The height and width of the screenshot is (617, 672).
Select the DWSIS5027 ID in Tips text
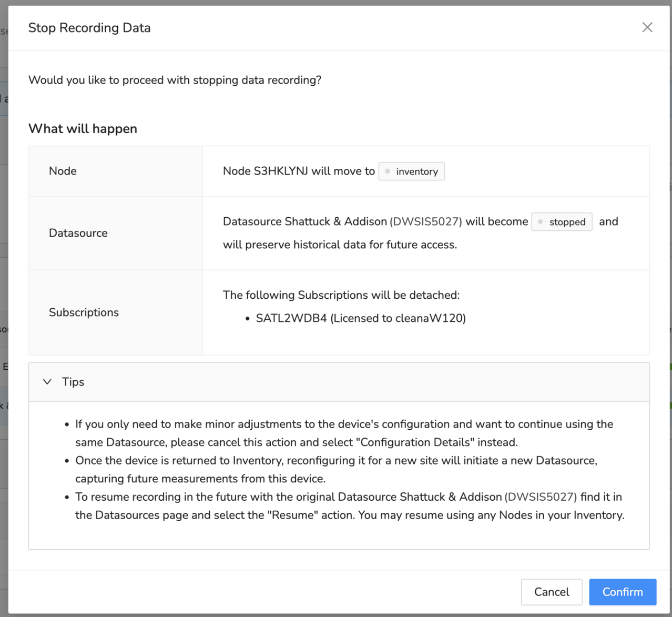(x=541, y=497)
